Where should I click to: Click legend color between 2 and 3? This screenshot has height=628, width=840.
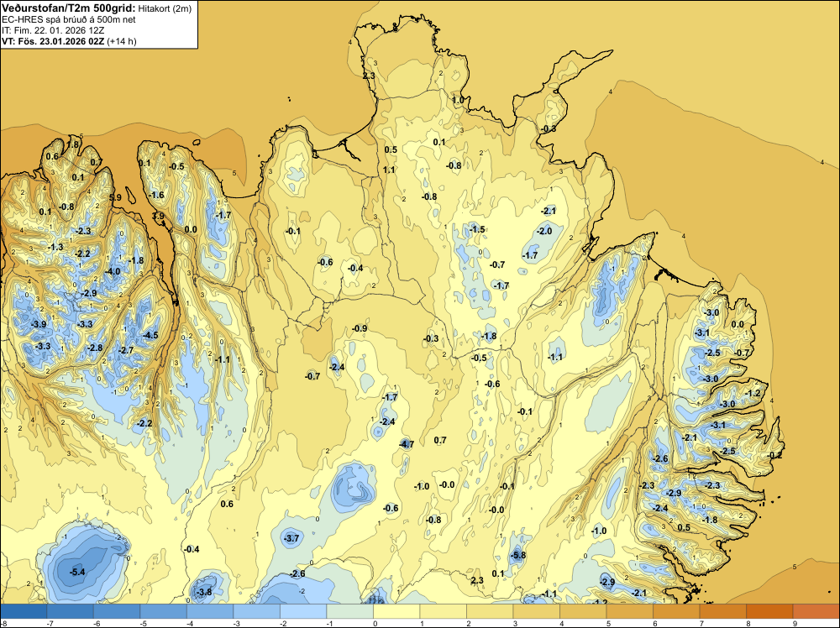[x=490, y=611]
